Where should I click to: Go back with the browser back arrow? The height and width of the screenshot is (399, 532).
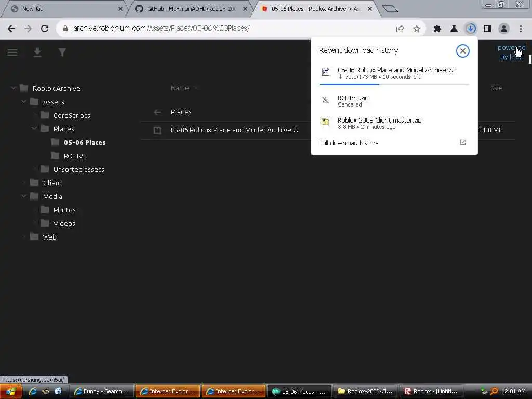pos(11,29)
